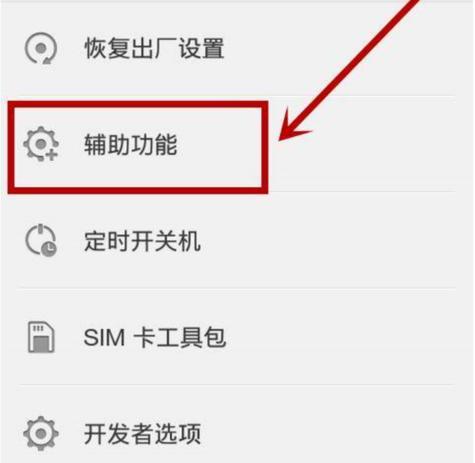
Task: Tap blank row area beside 开发者选项
Action: click(x=330, y=433)
